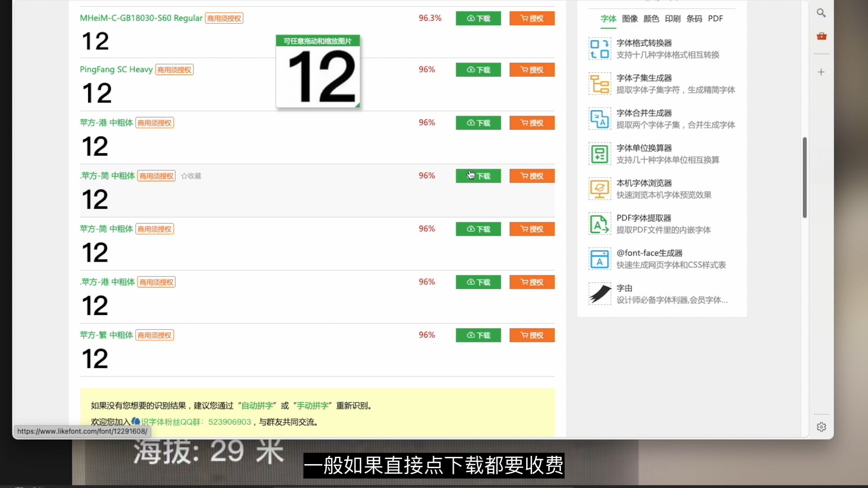Open the 字体合并生成器 tool icon
Image resolution: width=868 pixels, height=488 pixels.
(599, 119)
